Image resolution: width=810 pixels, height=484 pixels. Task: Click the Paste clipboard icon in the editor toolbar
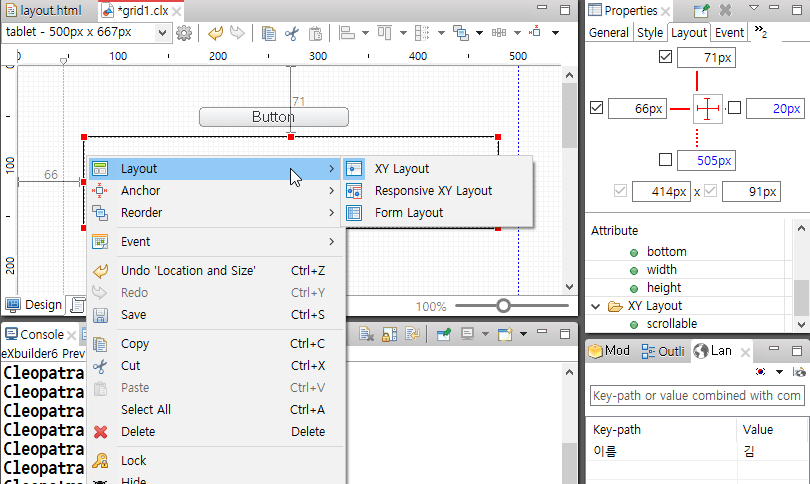pyautogui.click(x=315, y=33)
